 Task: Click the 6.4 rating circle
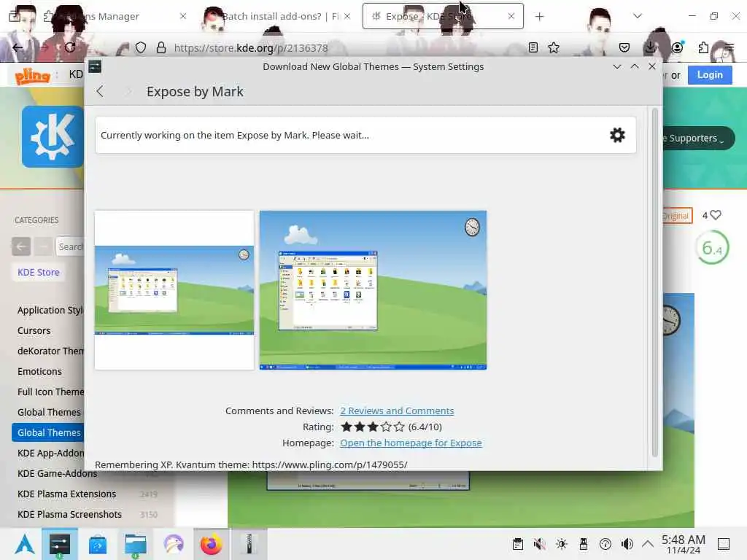click(712, 248)
